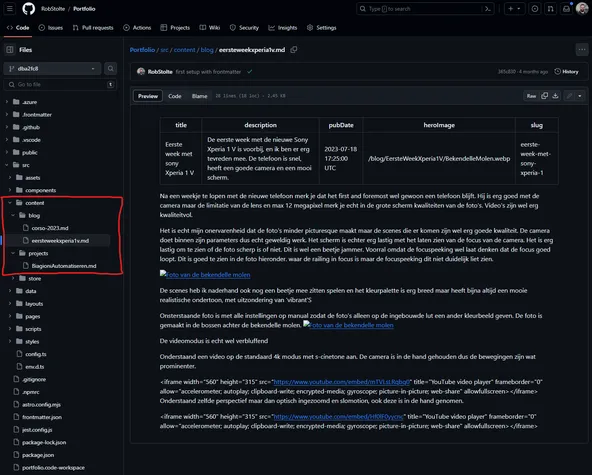
Task: Open RobStolte commit author avatar
Action: pos(141,71)
